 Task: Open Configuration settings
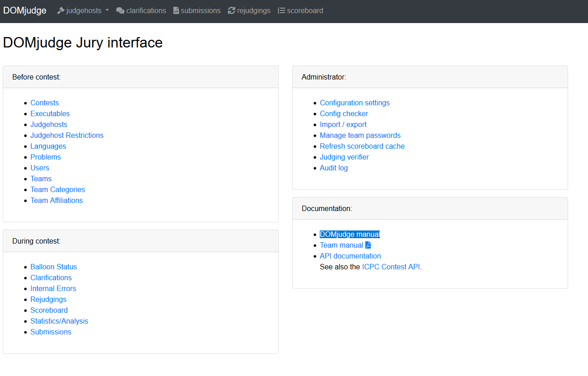355,103
